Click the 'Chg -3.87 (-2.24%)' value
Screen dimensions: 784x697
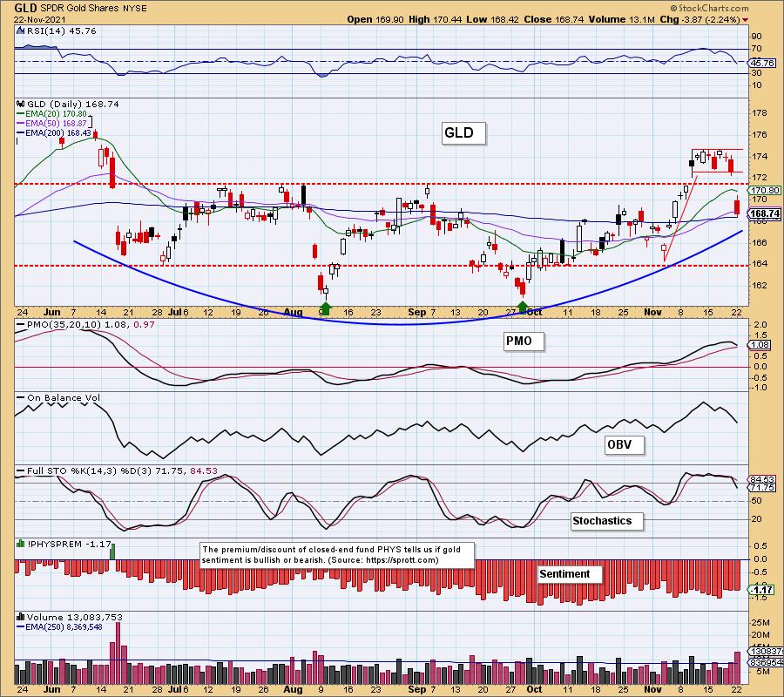click(x=700, y=19)
